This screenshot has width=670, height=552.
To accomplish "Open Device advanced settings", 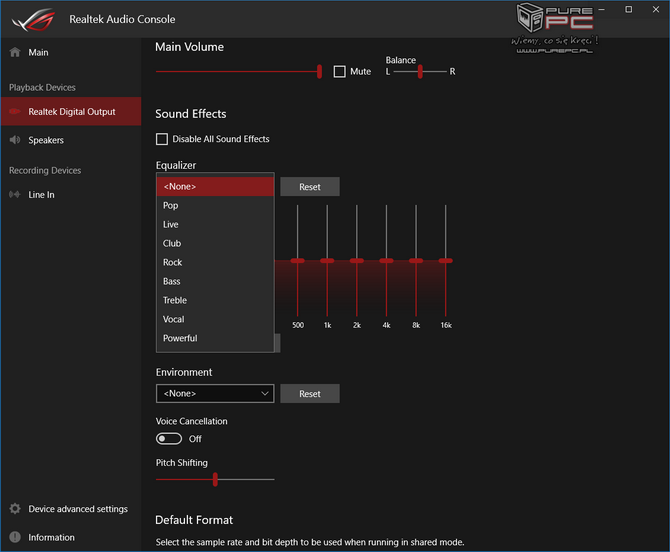I will (71, 509).
